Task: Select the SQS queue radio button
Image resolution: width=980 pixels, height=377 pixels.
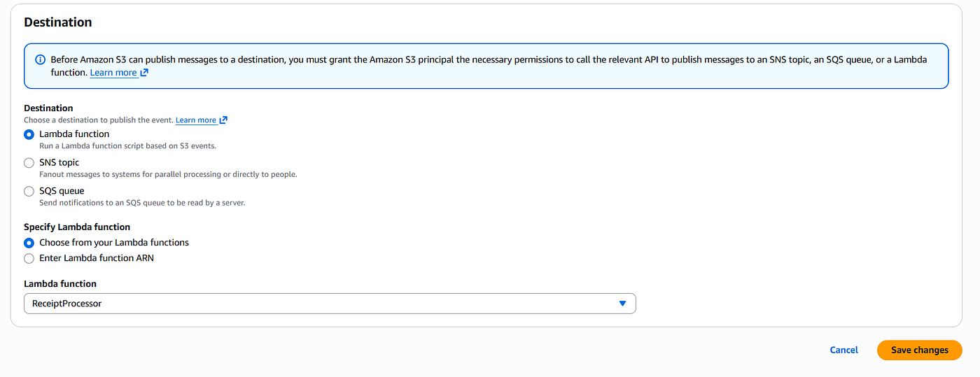Action: [x=29, y=191]
